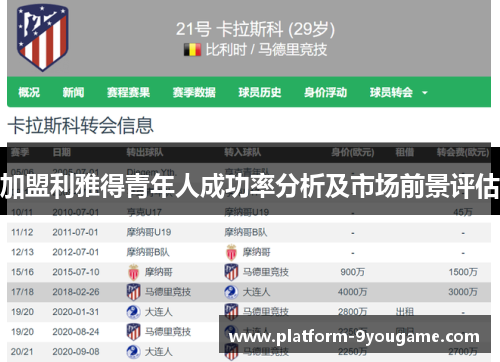Viewport: 500px width, 362px height.
Task: Click the Belgium flag icon
Action: (x=192, y=50)
